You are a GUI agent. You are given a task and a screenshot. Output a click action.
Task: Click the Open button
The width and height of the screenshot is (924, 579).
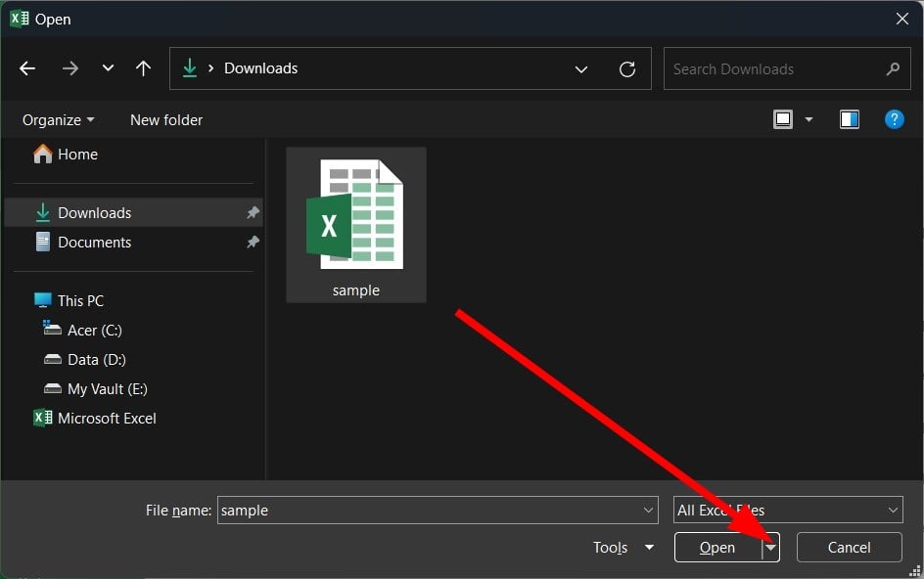pyautogui.click(x=717, y=548)
